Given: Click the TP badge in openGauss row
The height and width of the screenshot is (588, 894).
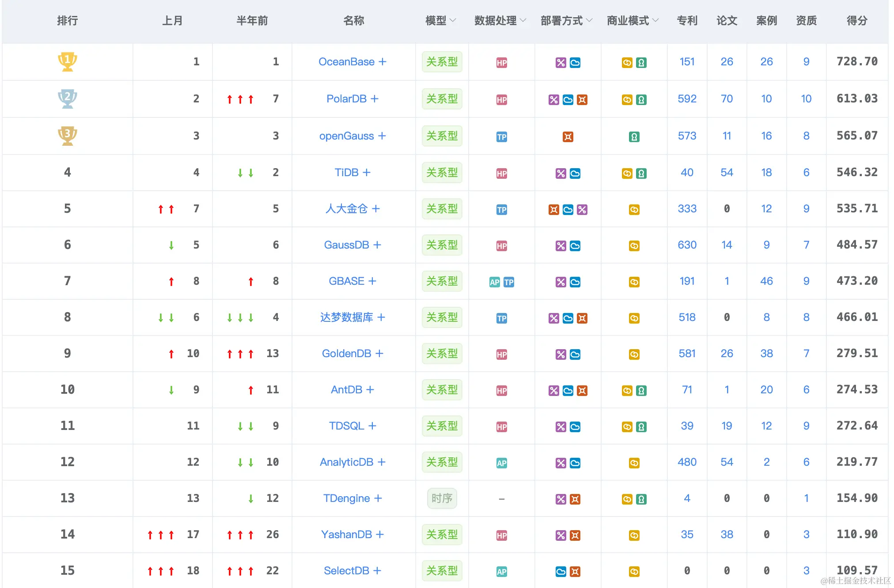Looking at the screenshot, I should tap(501, 137).
